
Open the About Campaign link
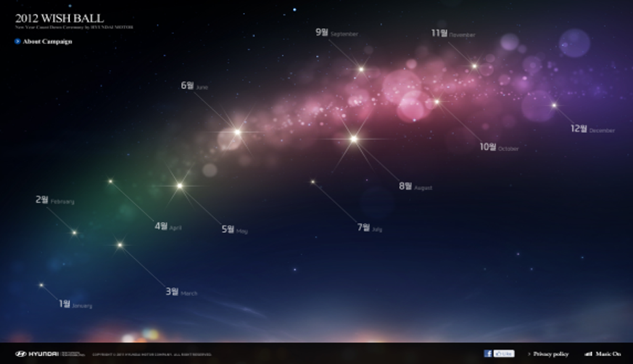point(47,41)
